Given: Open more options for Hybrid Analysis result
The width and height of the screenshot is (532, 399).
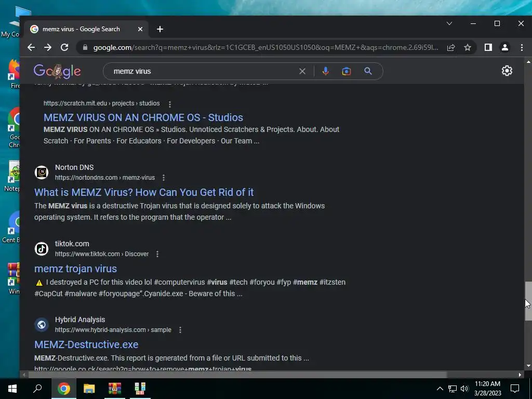Looking at the screenshot, I should (x=180, y=330).
